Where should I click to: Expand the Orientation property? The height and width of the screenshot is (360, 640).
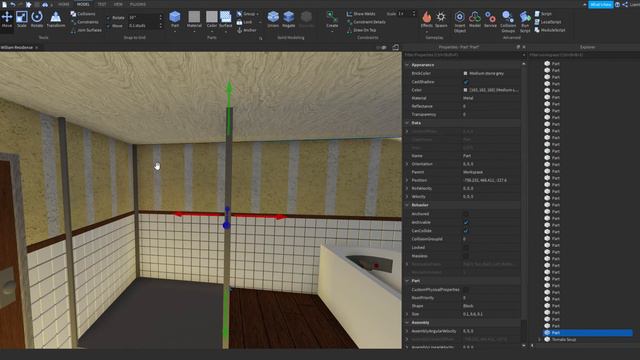coord(407,164)
